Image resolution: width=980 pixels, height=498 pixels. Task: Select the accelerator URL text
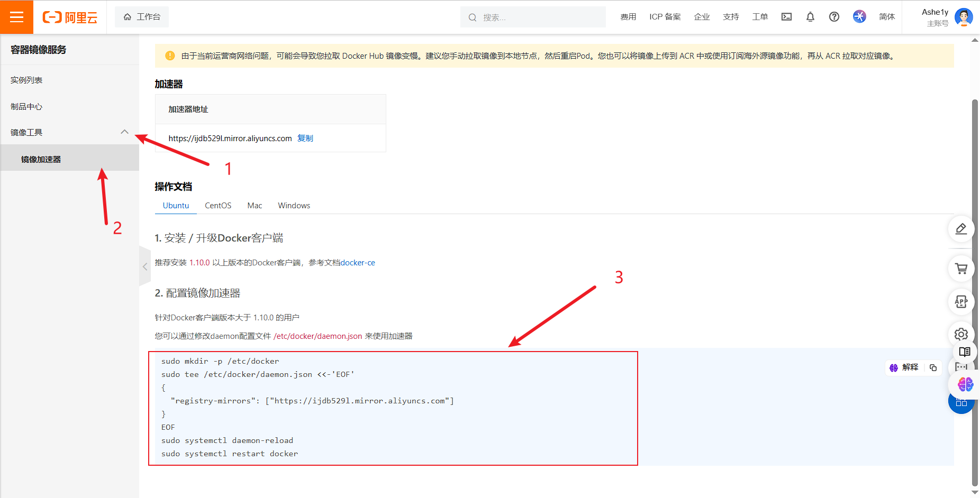(x=230, y=138)
